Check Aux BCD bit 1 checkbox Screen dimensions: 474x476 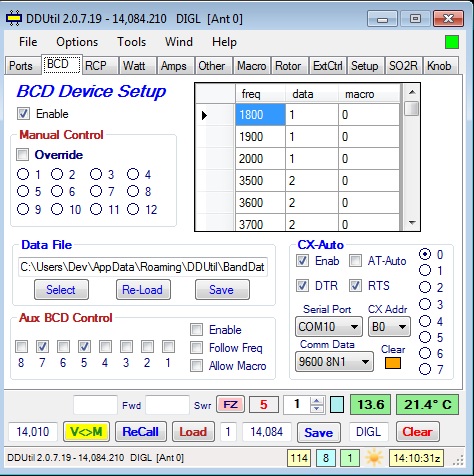pyautogui.click(x=168, y=347)
